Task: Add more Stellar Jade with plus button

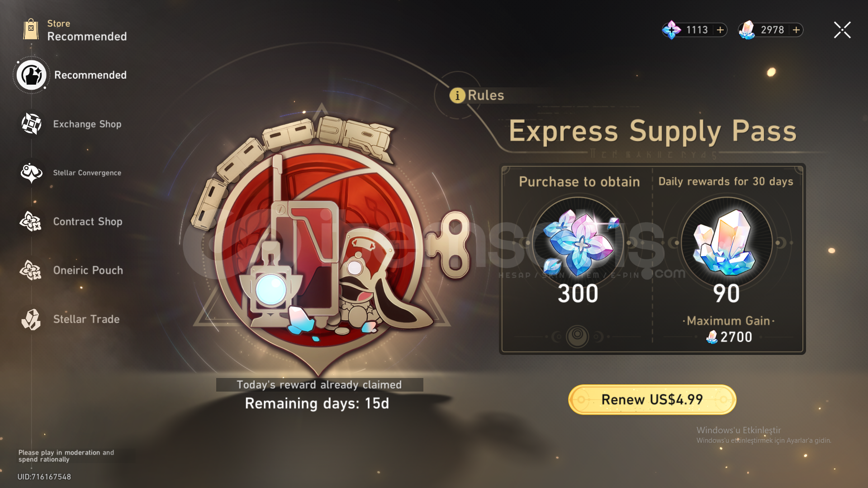Action: [x=796, y=30]
